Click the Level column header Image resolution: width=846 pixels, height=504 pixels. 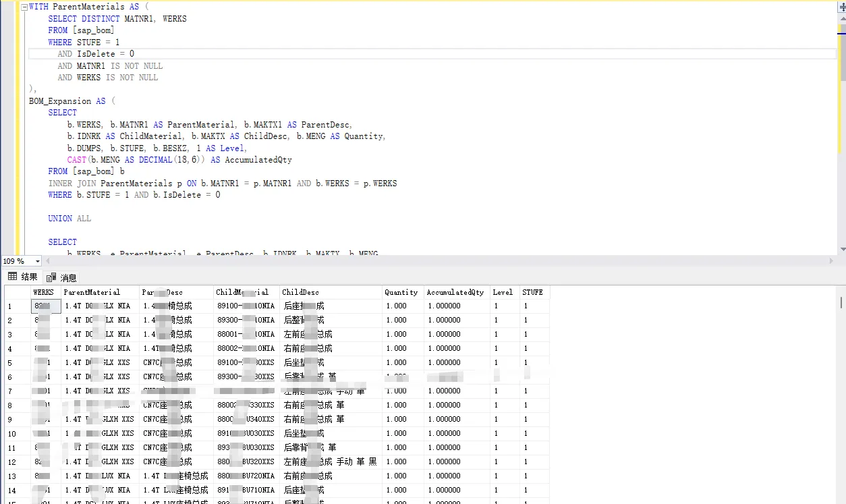point(503,292)
